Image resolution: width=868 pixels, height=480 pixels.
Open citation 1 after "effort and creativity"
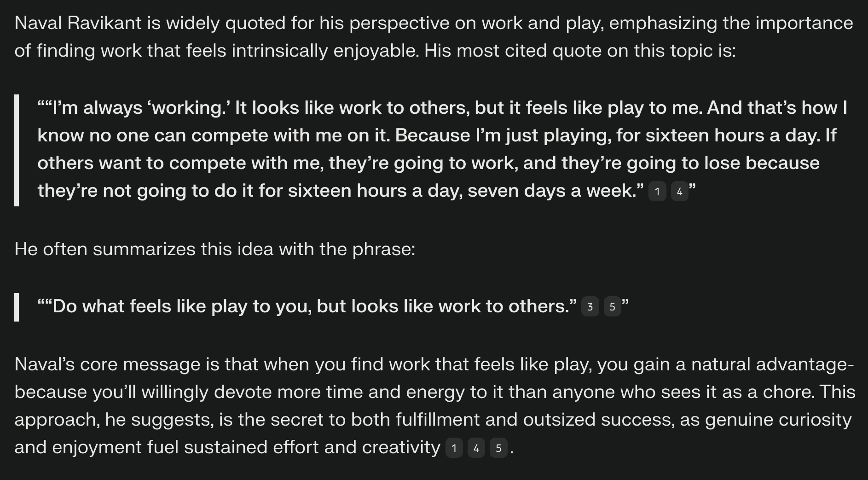[x=454, y=448]
